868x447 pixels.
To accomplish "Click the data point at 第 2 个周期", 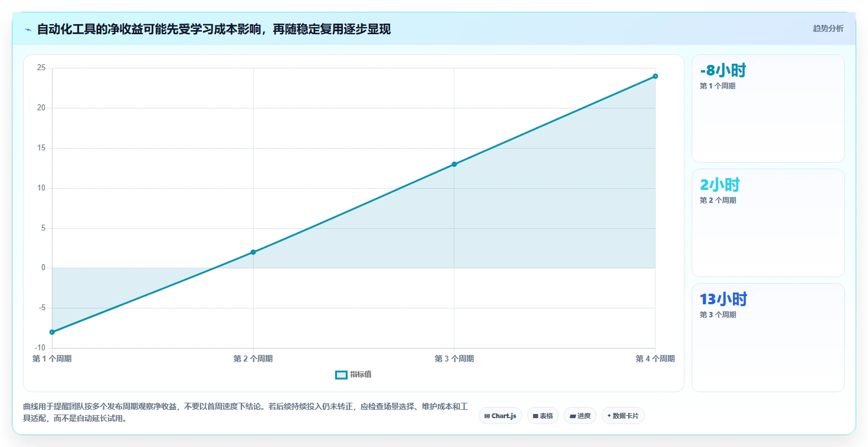I will click(x=253, y=252).
